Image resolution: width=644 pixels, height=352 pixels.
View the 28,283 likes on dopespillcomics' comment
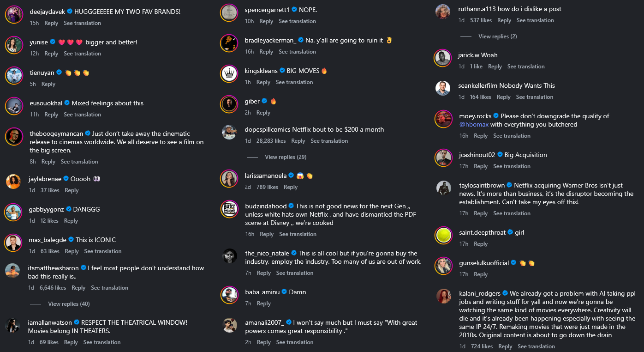(x=271, y=141)
